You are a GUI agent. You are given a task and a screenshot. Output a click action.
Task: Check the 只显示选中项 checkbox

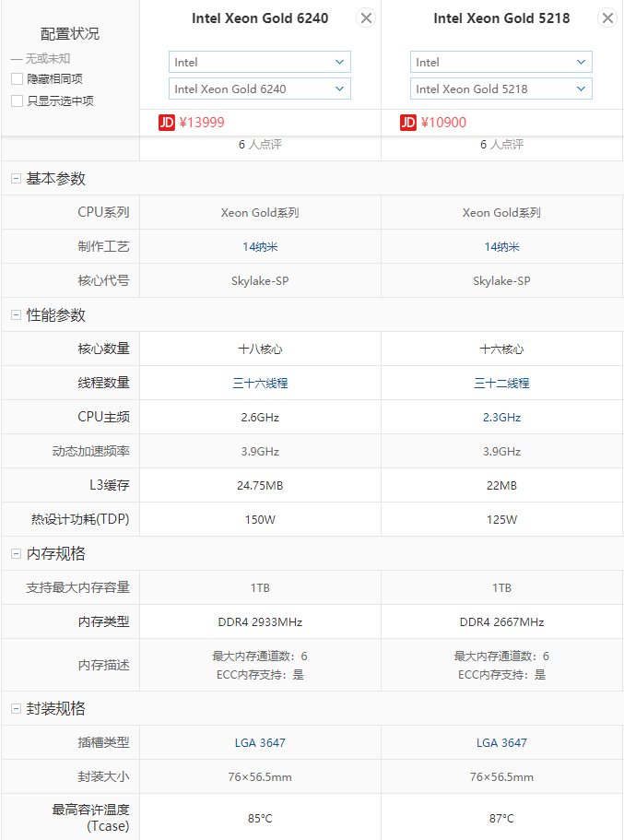coord(18,101)
